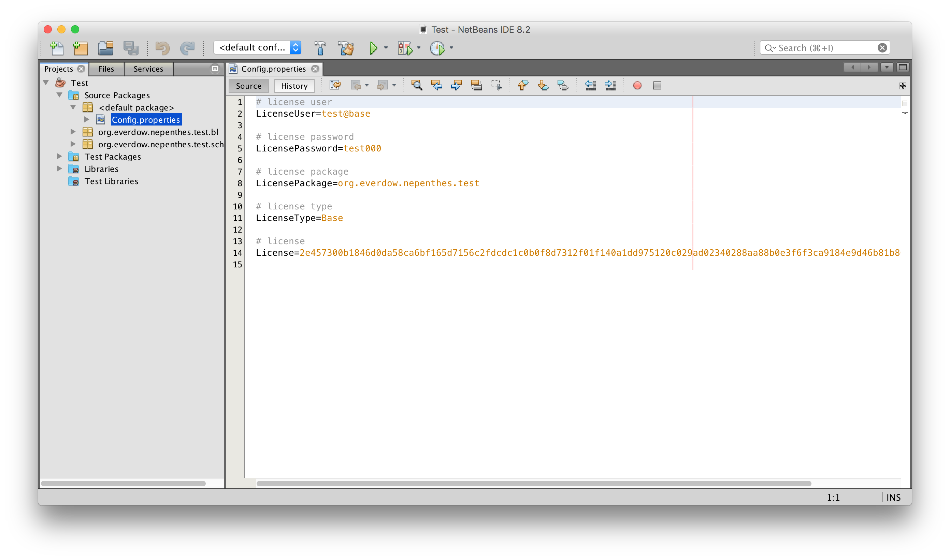950x560 pixels.
Task: Select Config.properties in project tree
Action: (x=146, y=120)
